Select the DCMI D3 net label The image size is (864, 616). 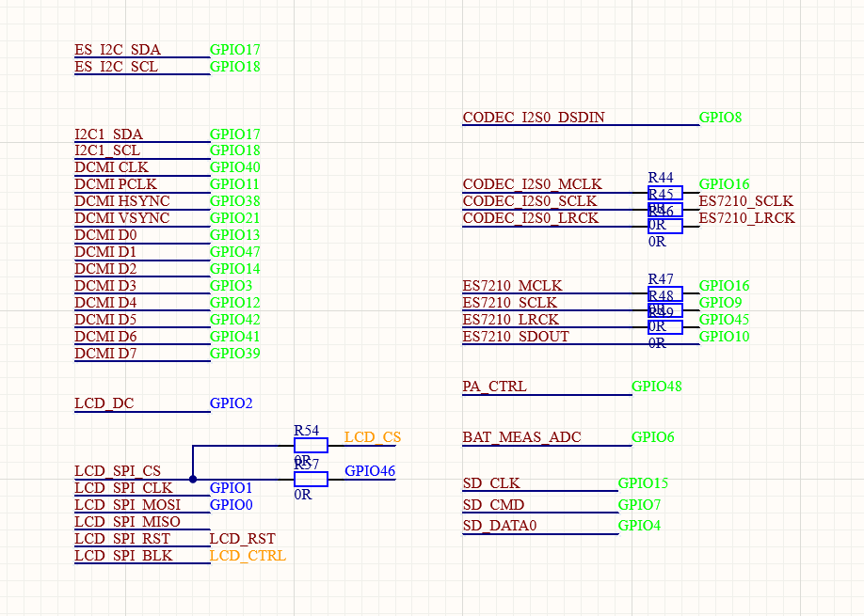pos(105,286)
